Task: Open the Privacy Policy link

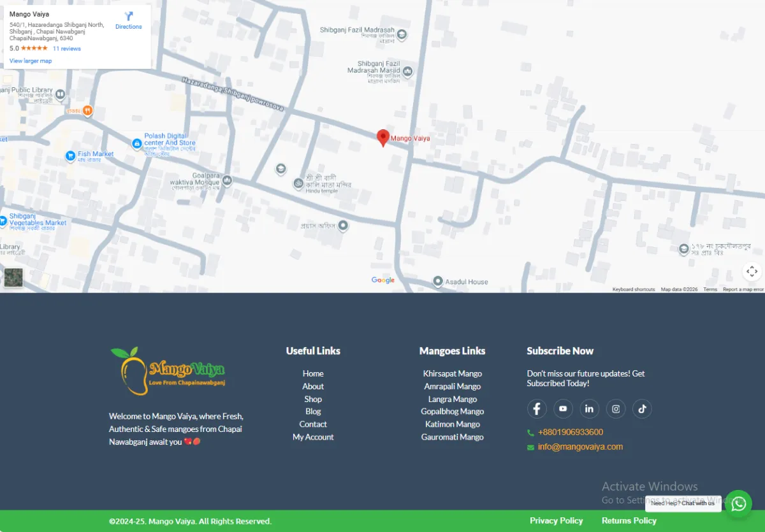Action: (557, 521)
